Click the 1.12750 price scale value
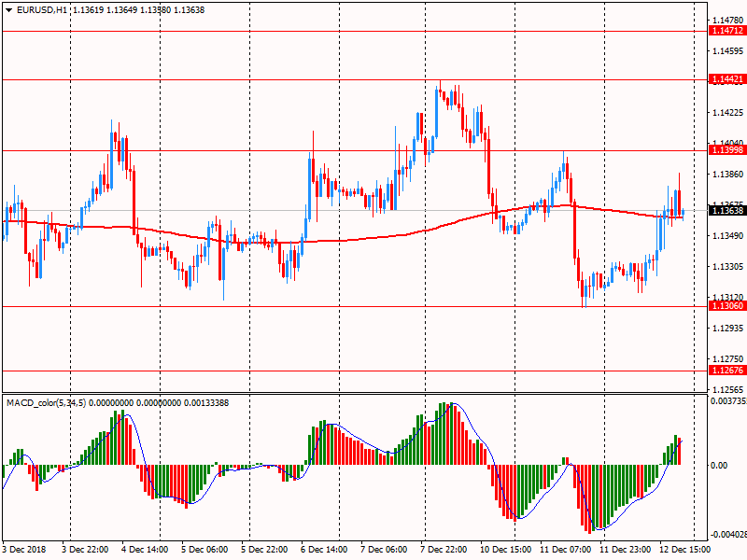The height and width of the screenshot is (560, 747). pos(726,359)
